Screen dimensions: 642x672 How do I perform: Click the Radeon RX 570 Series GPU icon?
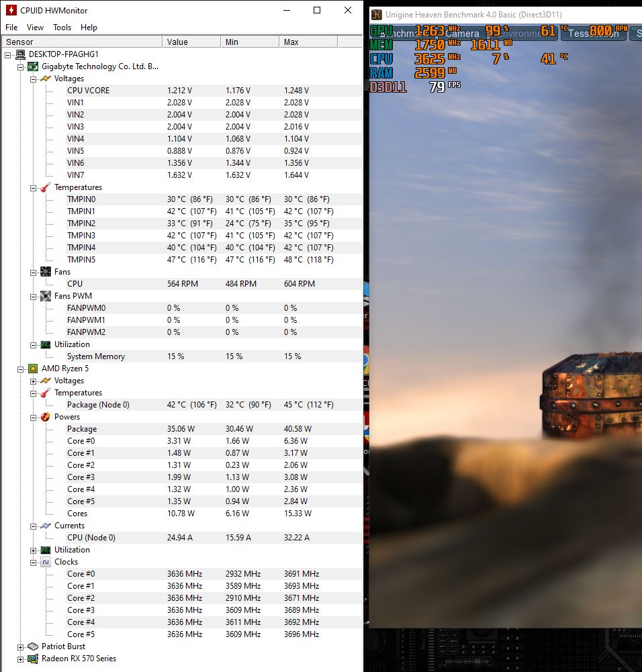(33, 658)
